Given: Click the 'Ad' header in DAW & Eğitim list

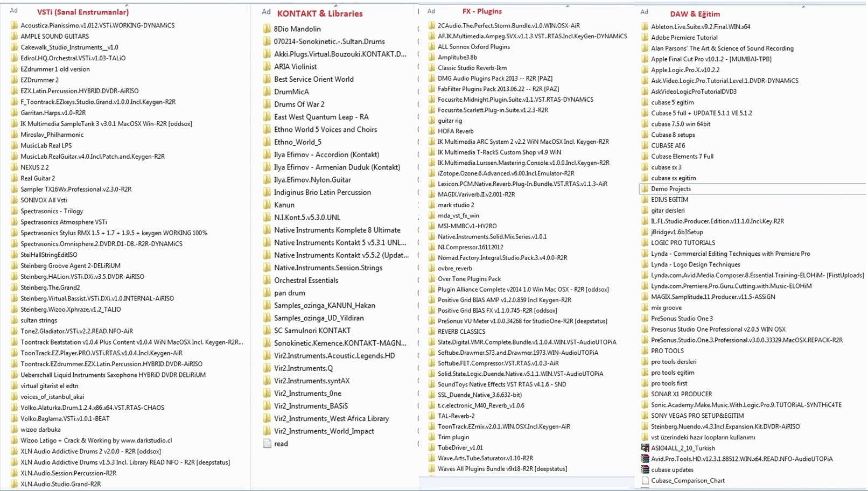Looking at the screenshot, I should 644,12.
